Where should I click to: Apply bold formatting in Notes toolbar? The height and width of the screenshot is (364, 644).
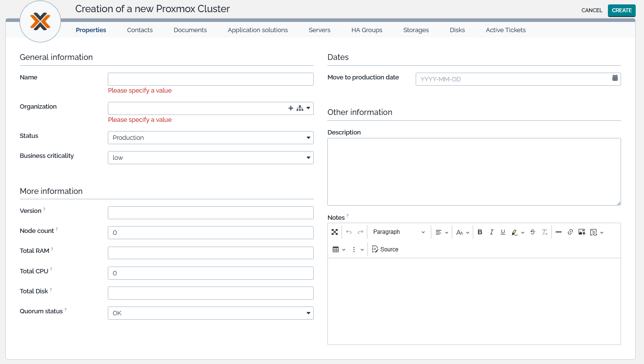tap(480, 232)
